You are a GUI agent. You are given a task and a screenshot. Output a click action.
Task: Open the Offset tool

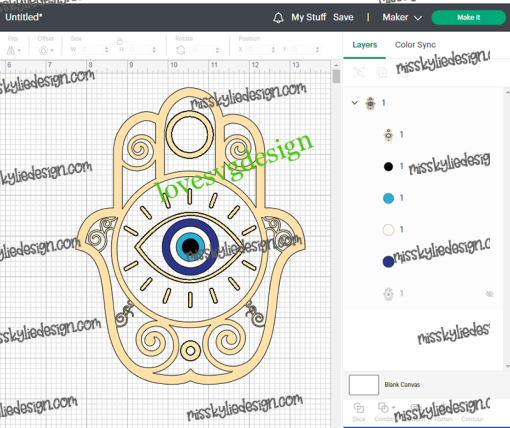(43, 50)
